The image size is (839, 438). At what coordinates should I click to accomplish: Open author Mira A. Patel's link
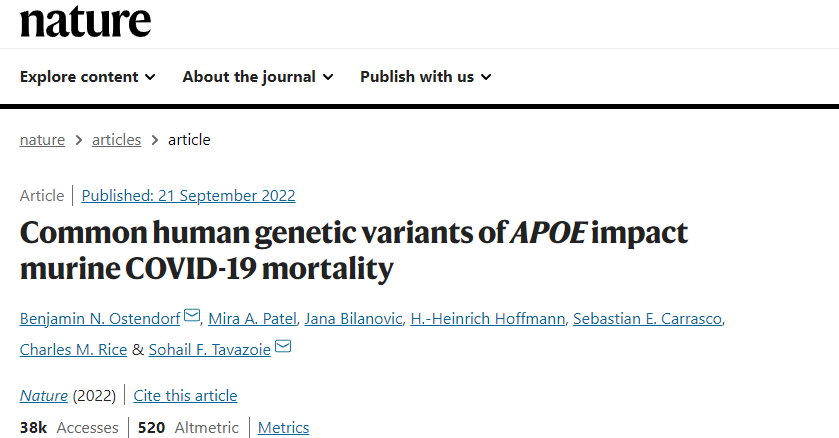252,319
